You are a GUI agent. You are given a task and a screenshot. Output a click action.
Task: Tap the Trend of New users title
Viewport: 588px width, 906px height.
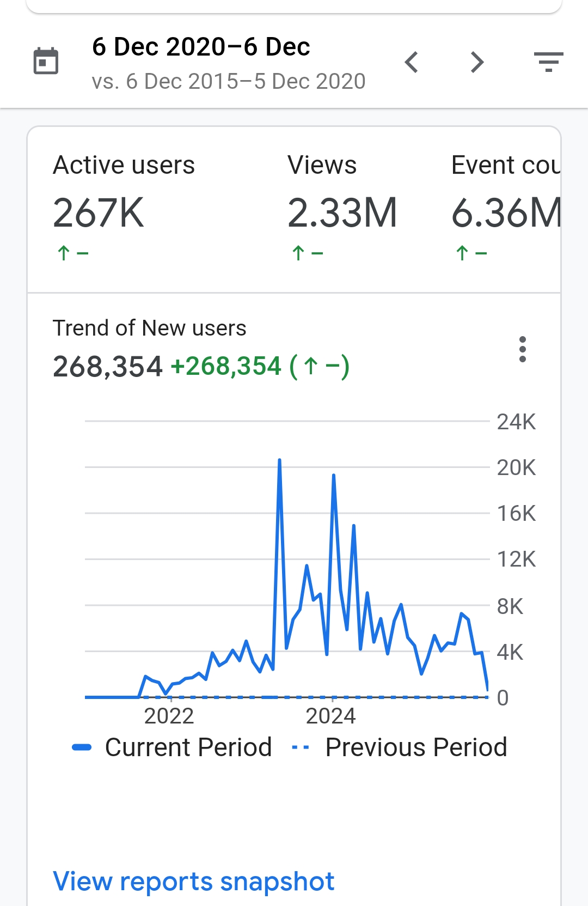(149, 329)
